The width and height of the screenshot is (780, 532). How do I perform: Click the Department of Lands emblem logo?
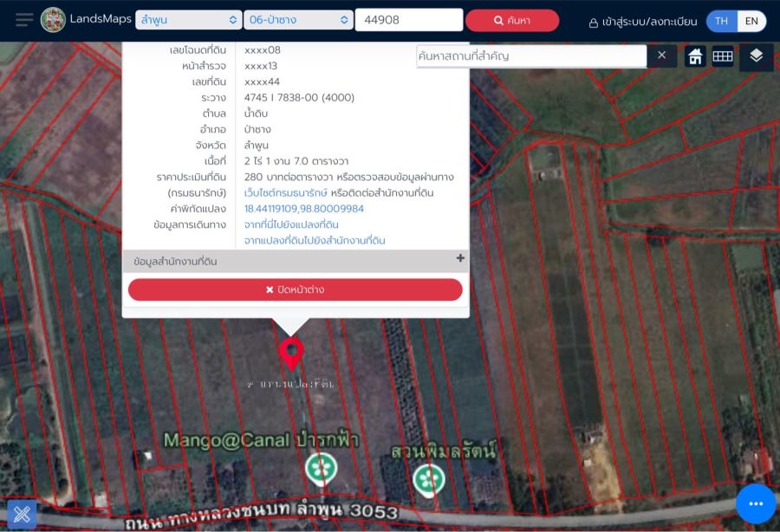53,20
